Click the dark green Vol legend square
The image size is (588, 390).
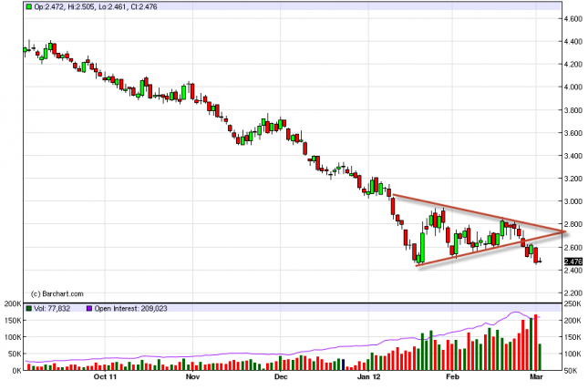29,309
